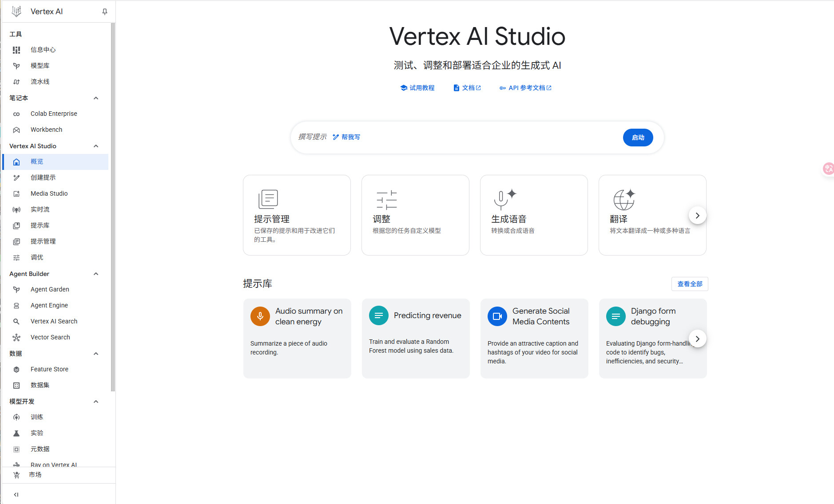
Task: Collapse the 笔记本 section
Action: coord(96,98)
